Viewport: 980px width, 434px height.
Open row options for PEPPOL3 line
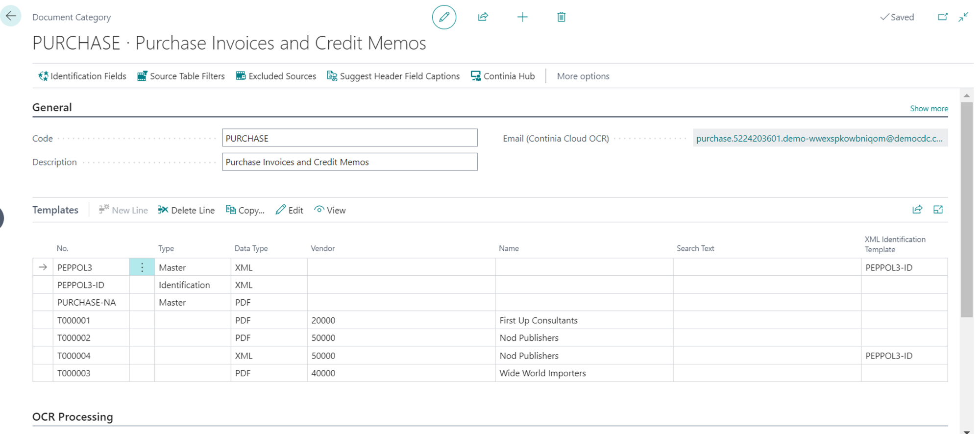(x=142, y=267)
